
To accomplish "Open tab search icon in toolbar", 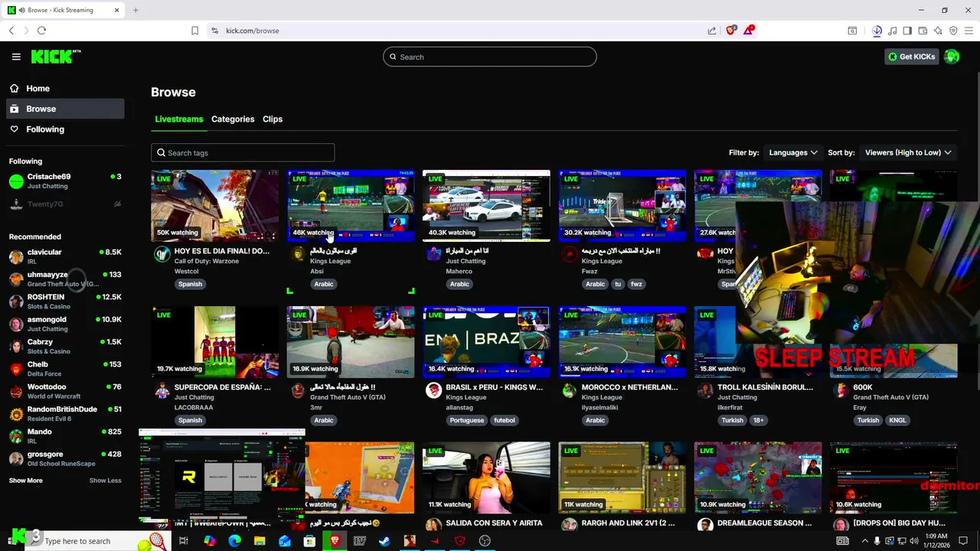I will tap(852, 31).
